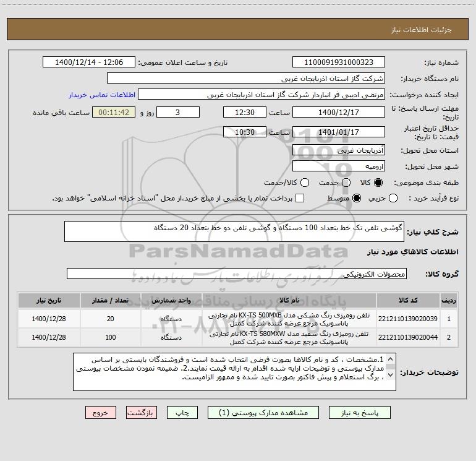Click quantity 20 in row 1
The height and width of the screenshot is (461, 476).
(110, 319)
